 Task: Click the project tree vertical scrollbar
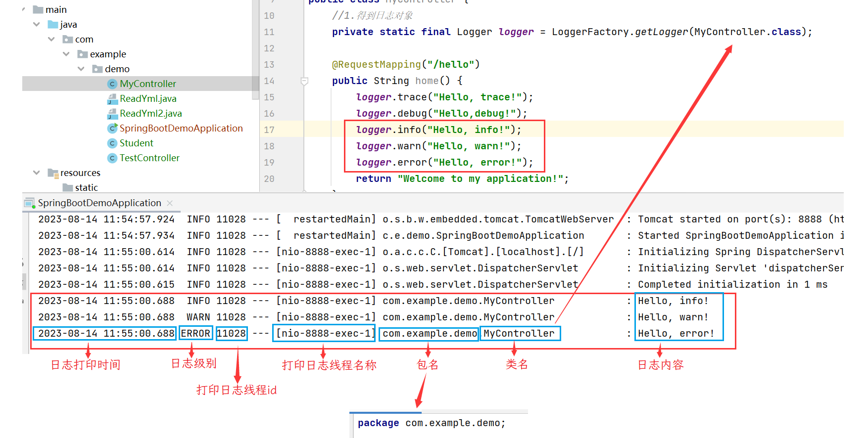coord(255,49)
